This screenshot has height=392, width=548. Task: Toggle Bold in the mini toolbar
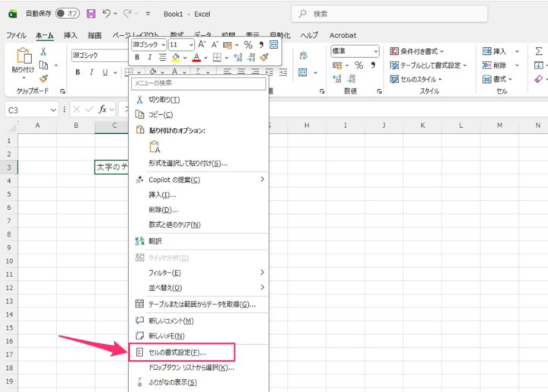point(138,58)
